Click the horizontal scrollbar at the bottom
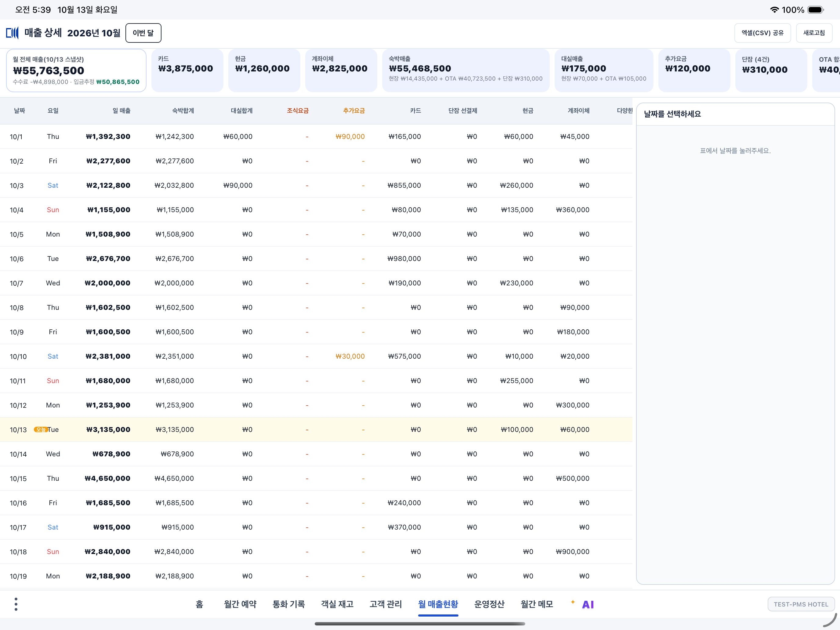Screen dimensions: 840x630 pos(420,624)
